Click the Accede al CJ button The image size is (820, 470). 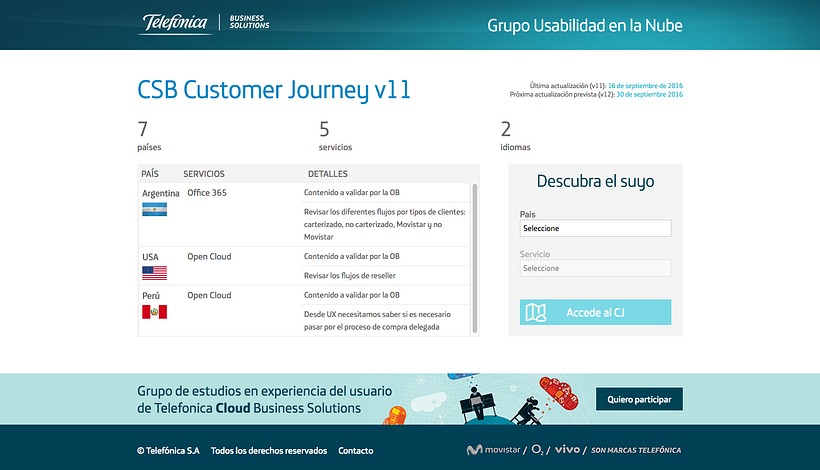tap(595, 312)
